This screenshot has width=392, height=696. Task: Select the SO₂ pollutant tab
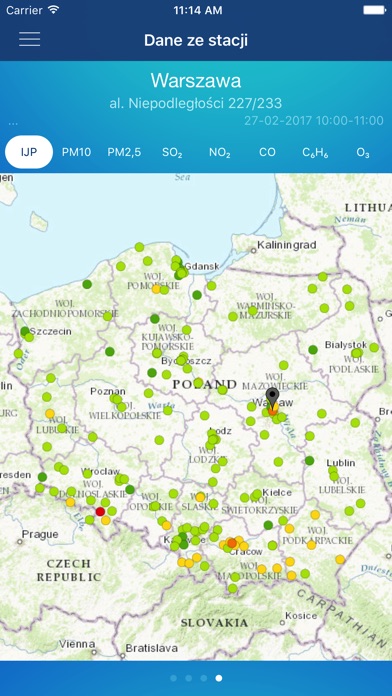(172, 152)
